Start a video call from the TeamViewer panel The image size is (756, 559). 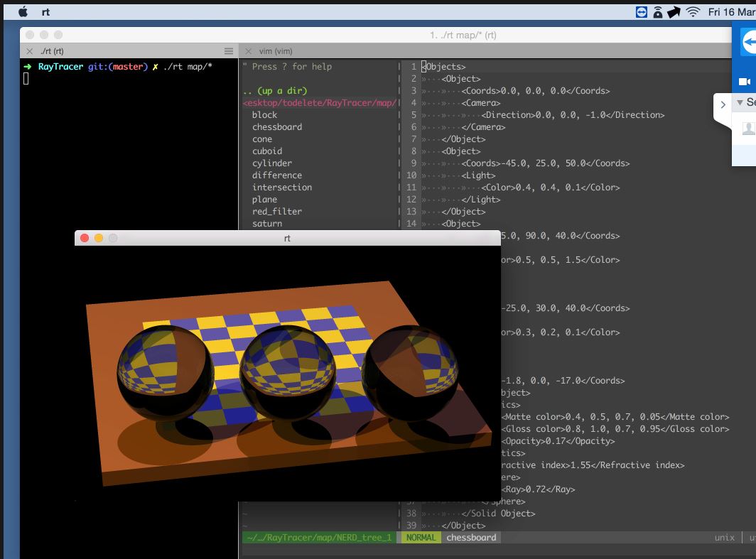(744, 80)
